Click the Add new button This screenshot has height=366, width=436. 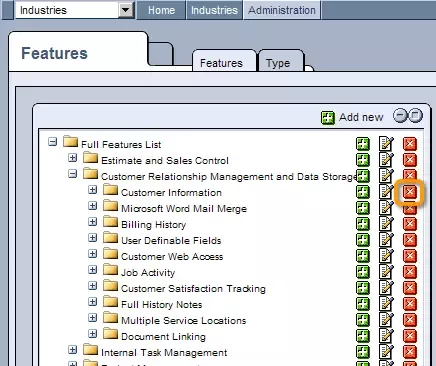tap(352, 117)
